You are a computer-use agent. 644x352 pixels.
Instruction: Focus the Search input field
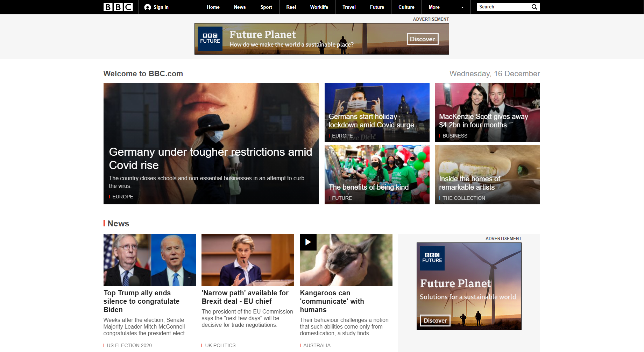coord(504,7)
